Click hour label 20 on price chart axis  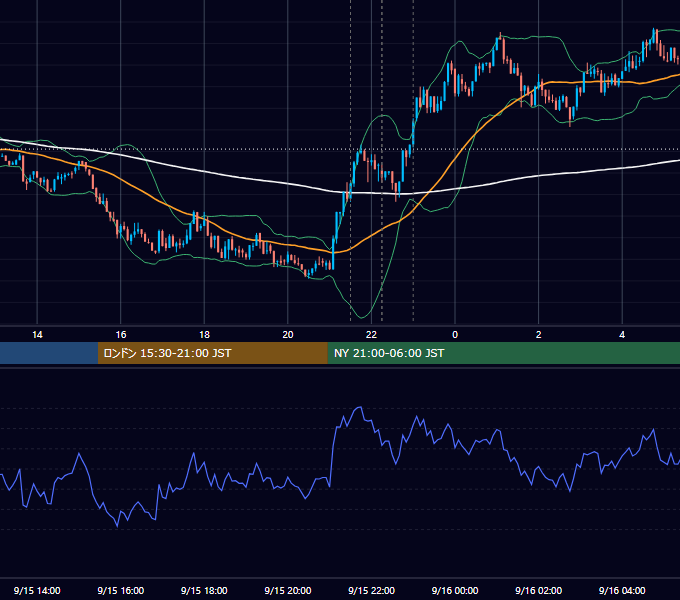click(x=288, y=335)
